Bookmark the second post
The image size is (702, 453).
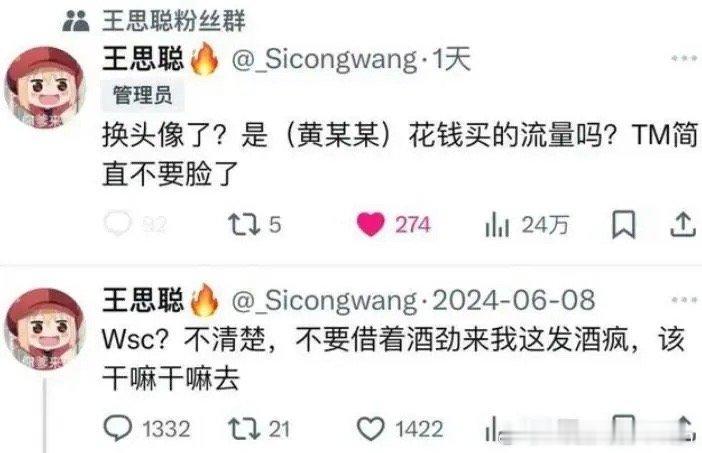coord(623,428)
